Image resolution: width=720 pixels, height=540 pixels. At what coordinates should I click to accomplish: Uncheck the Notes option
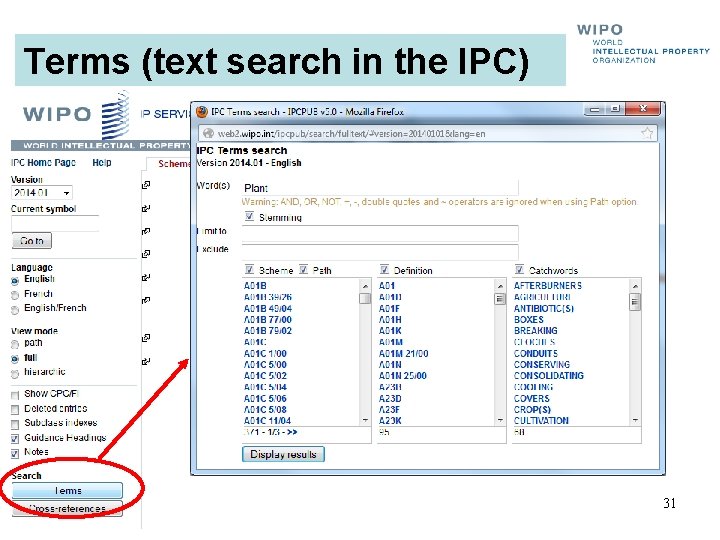click(15, 453)
